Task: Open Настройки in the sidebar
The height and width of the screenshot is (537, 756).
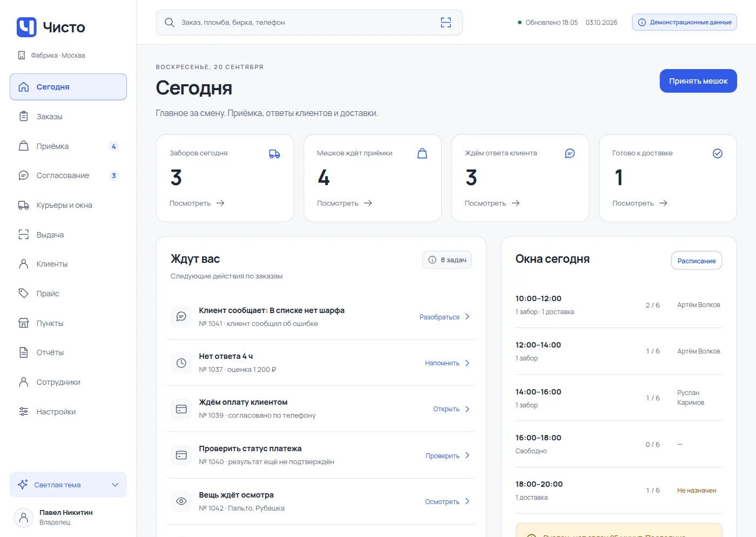Action: pos(68,412)
